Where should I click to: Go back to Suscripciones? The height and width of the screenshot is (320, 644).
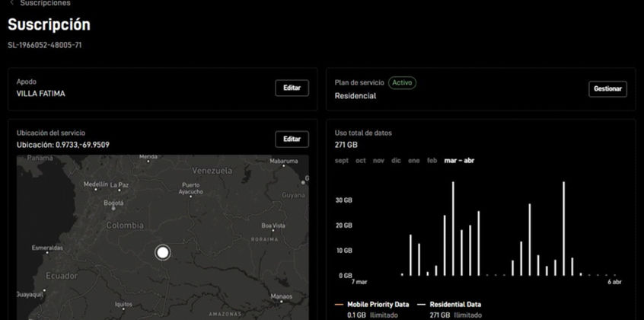(45, 3)
